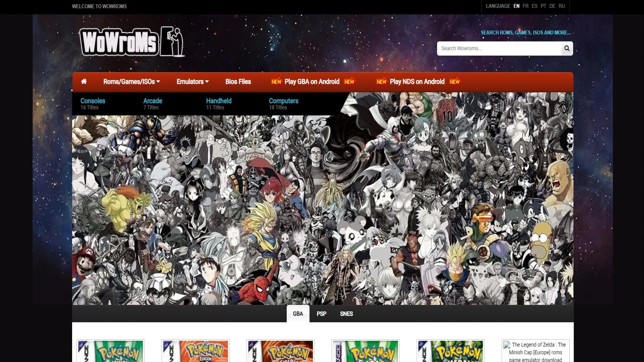The height and width of the screenshot is (362, 644).
Task: Switch language to PT
Action: click(543, 6)
